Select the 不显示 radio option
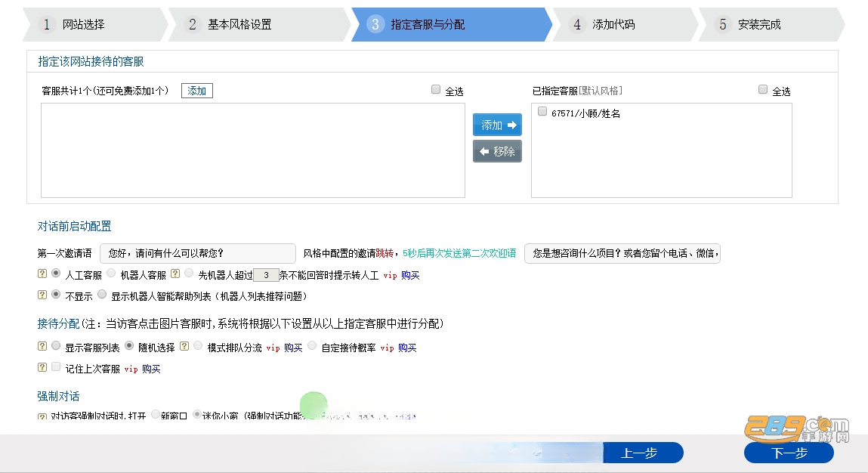Viewport: 868px width, 473px height. 56,295
